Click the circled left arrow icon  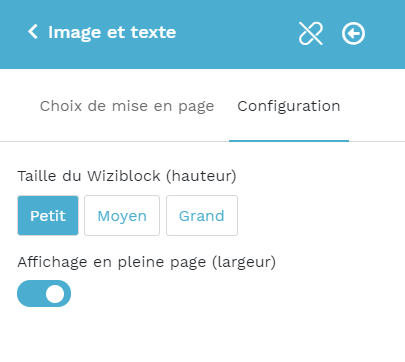click(x=353, y=33)
